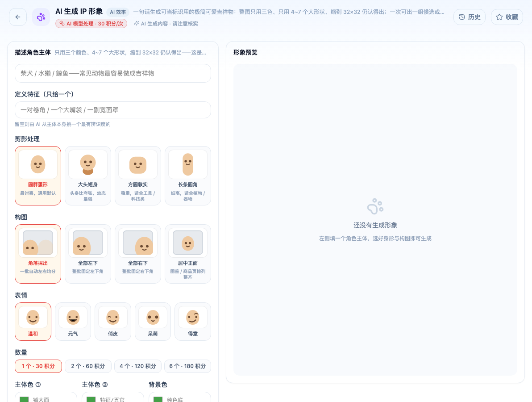Open the 主体色 ② green swatch
The image size is (532, 402).
coord(91,399)
